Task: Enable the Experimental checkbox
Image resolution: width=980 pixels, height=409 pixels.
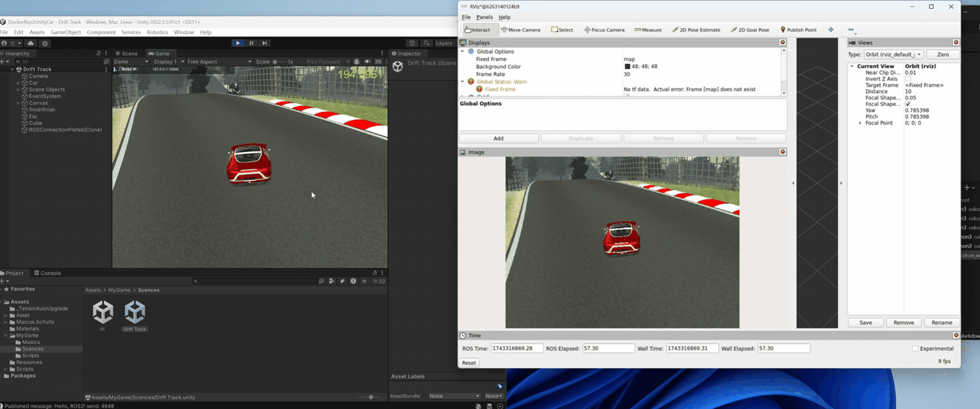Action: click(915, 348)
